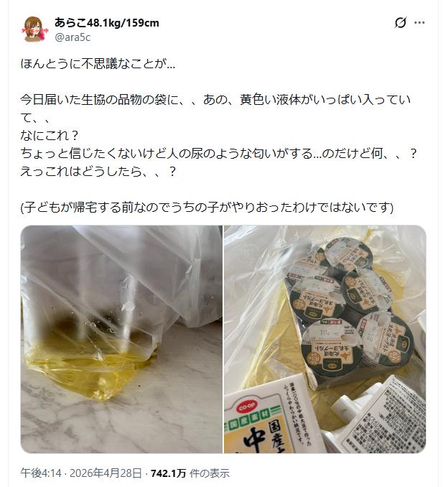Viewport: 448px width, 487px height.
Task: Click the opening line ほんとうに不思議なことが…
Action: (x=98, y=64)
